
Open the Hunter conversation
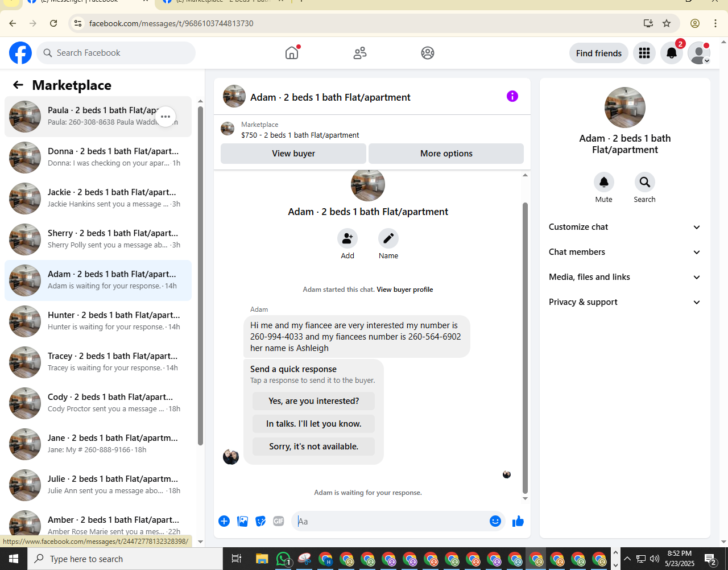[98, 321]
